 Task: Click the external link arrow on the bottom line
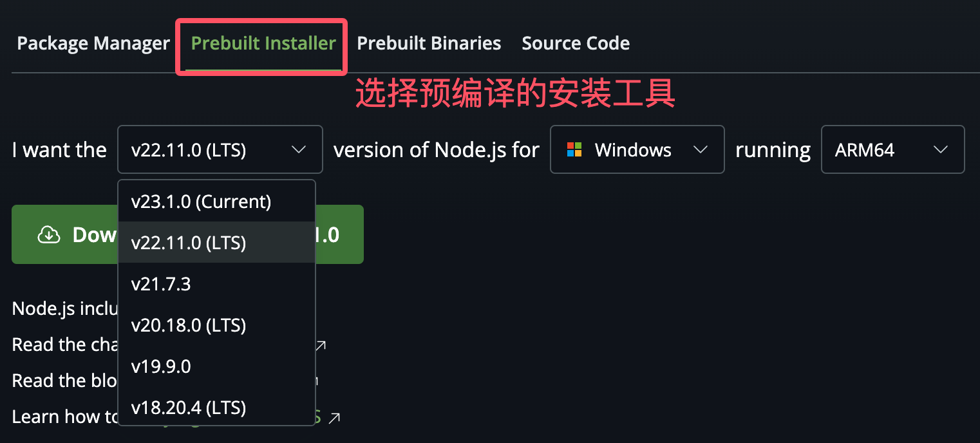[x=335, y=417]
